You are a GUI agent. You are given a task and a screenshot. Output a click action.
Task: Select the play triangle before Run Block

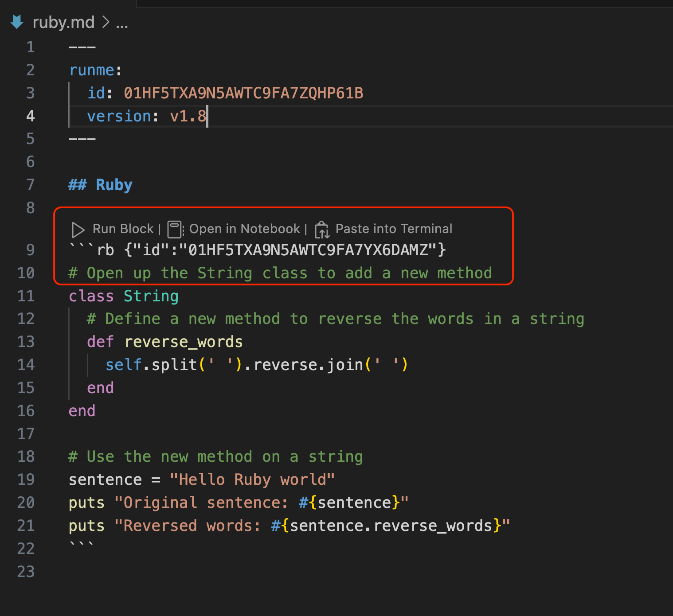(x=78, y=229)
